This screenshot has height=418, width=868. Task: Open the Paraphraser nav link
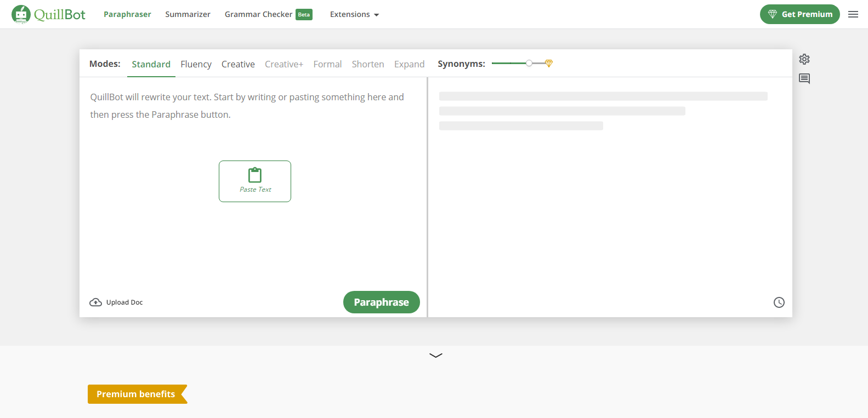coord(127,14)
